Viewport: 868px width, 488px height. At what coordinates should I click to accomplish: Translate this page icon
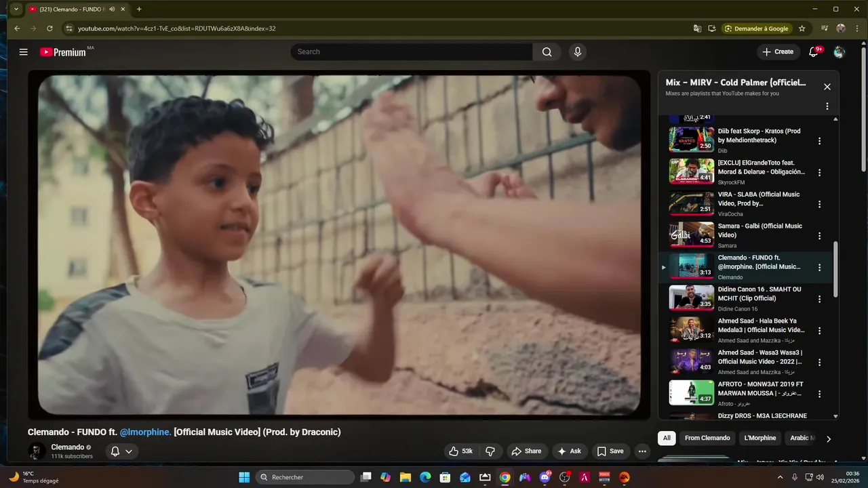pyautogui.click(x=697, y=28)
